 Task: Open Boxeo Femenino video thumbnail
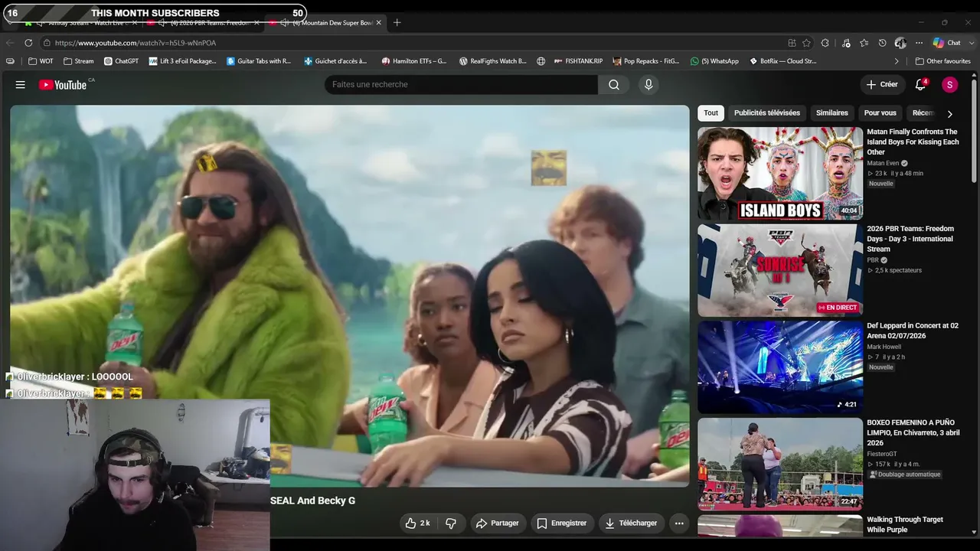point(780,464)
